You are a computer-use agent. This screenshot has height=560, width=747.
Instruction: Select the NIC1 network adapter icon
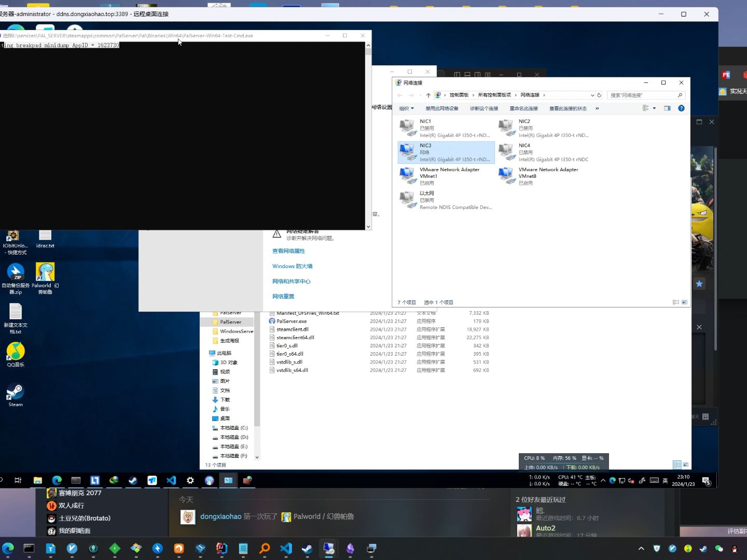click(408, 128)
